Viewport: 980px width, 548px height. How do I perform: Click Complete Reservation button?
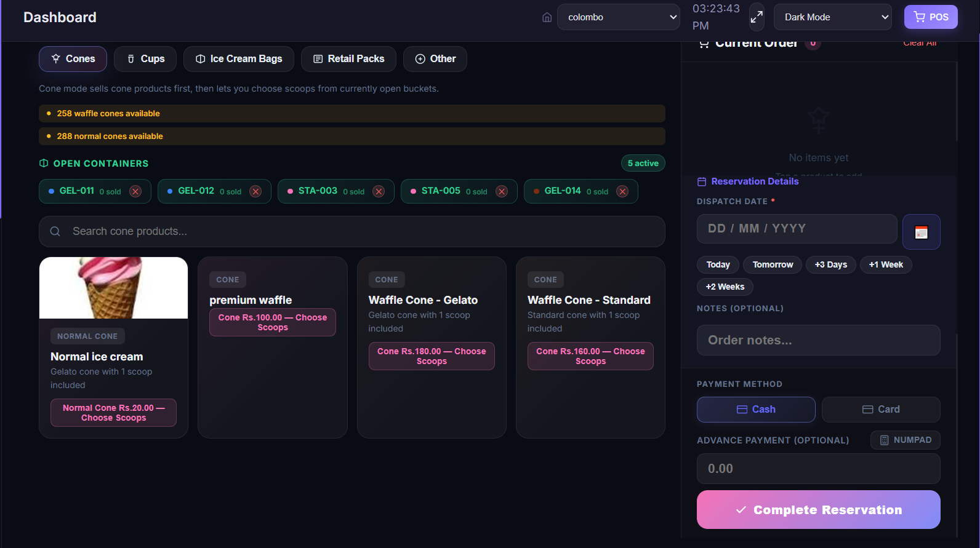coord(819,509)
